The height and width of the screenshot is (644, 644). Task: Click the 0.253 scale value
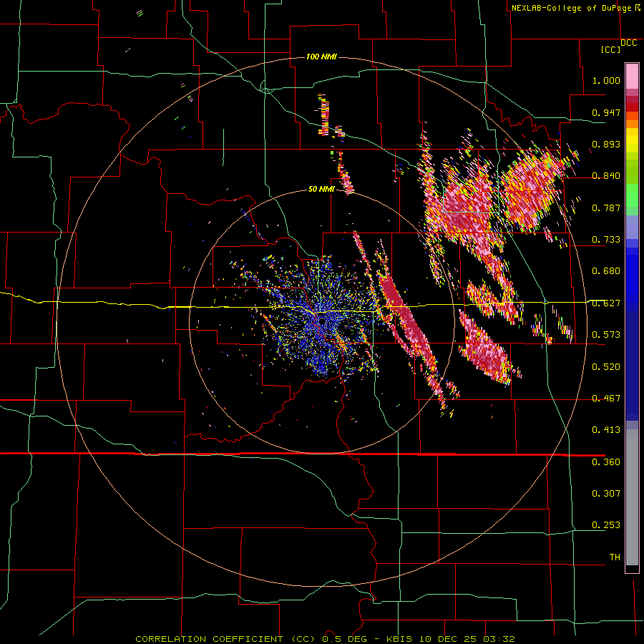[606, 525]
